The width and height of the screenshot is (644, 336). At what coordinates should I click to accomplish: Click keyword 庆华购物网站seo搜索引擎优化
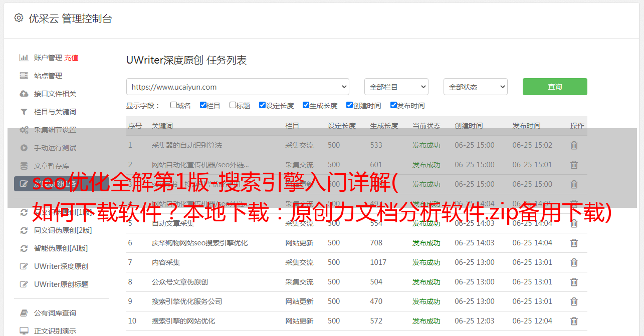click(x=200, y=243)
